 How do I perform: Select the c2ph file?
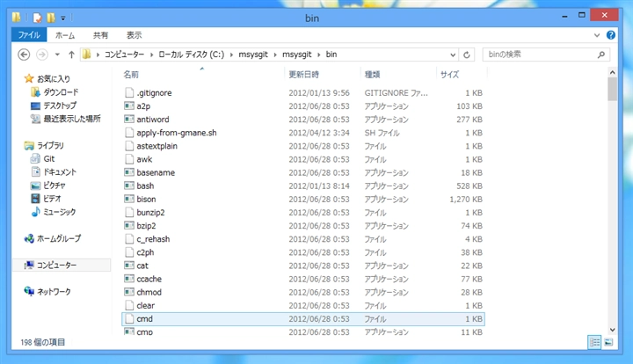[145, 252]
